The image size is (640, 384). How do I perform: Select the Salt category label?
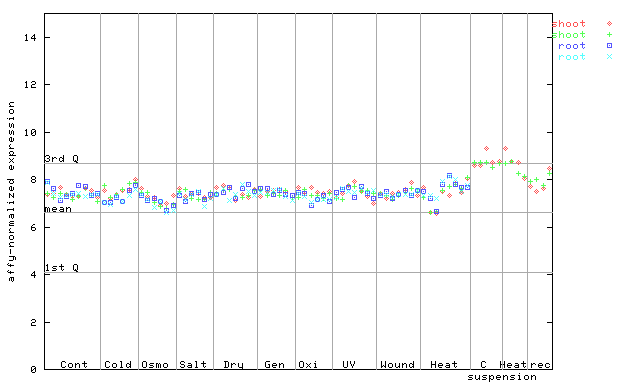point(193,364)
